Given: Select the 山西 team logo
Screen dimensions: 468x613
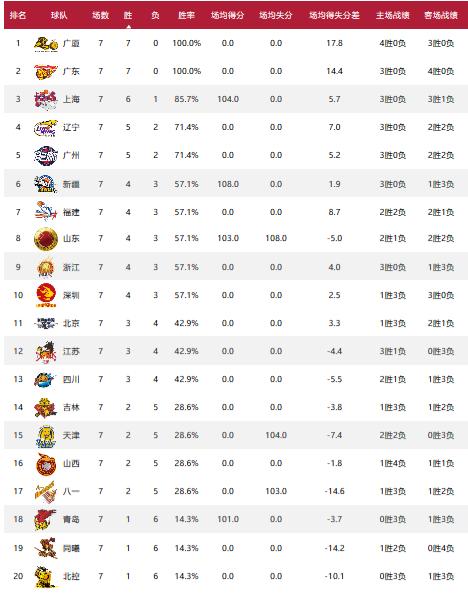Looking at the screenshot, I should pyautogui.click(x=46, y=464).
